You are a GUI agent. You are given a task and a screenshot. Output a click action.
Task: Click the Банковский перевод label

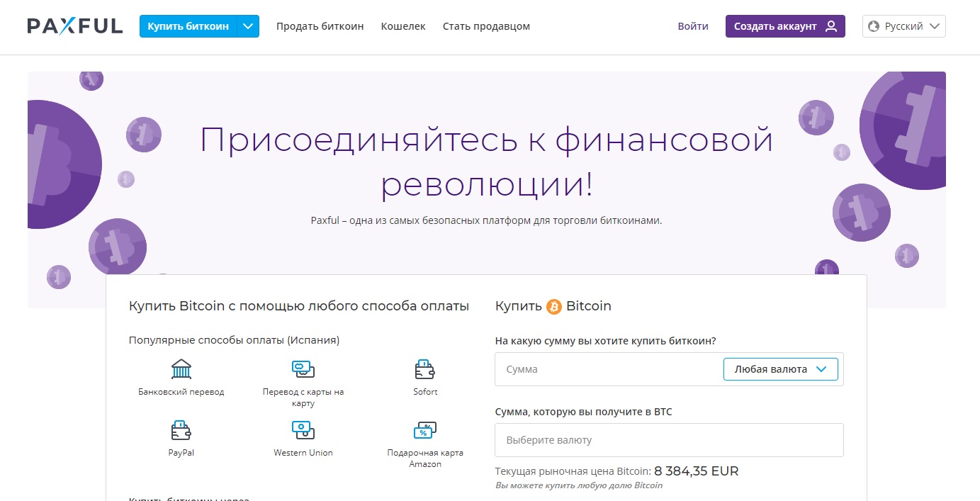181,392
